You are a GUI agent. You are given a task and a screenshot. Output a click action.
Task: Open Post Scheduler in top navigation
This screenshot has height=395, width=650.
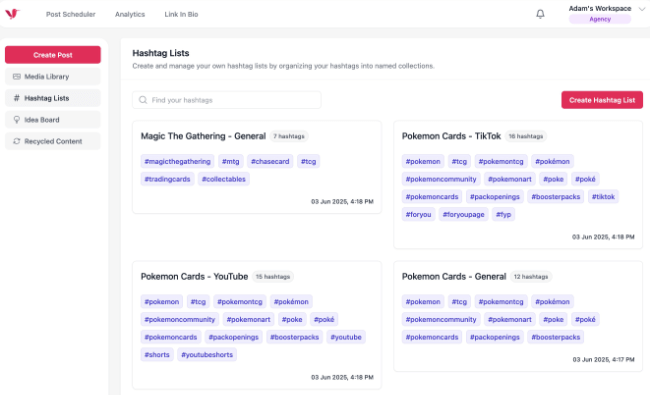[x=70, y=14]
